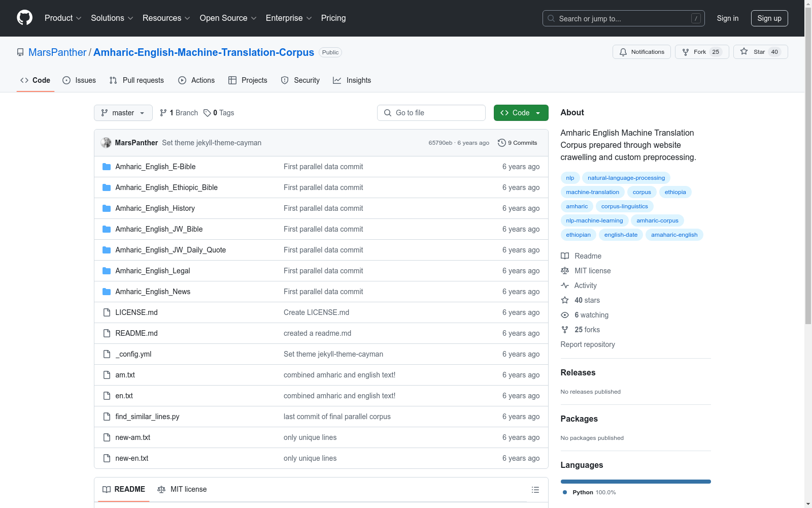This screenshot has height=508, width=812.
Task: Click the new-en.txt file icon
Action: point(107,458)
